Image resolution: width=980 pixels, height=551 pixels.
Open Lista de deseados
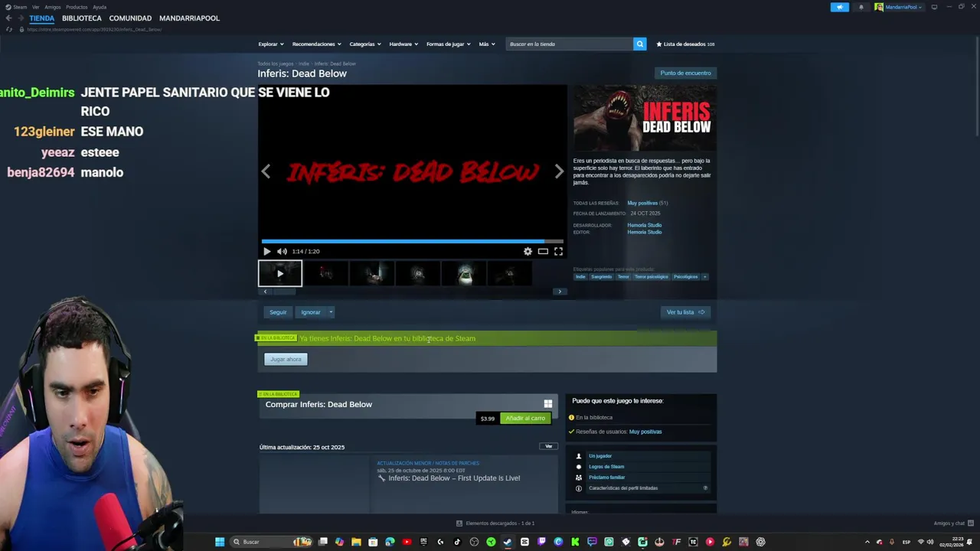click(x=685, y=44)
